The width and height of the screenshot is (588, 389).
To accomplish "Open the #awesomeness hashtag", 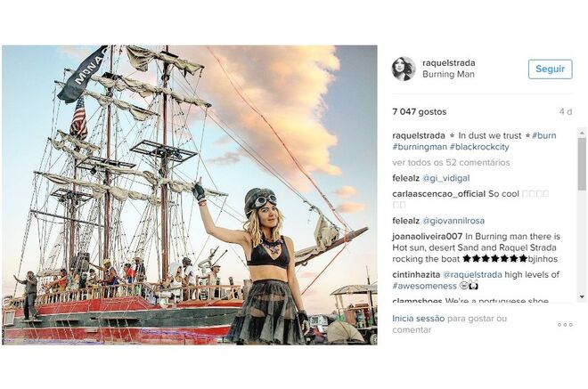I will pyautogui.click(x=424, y=287).
